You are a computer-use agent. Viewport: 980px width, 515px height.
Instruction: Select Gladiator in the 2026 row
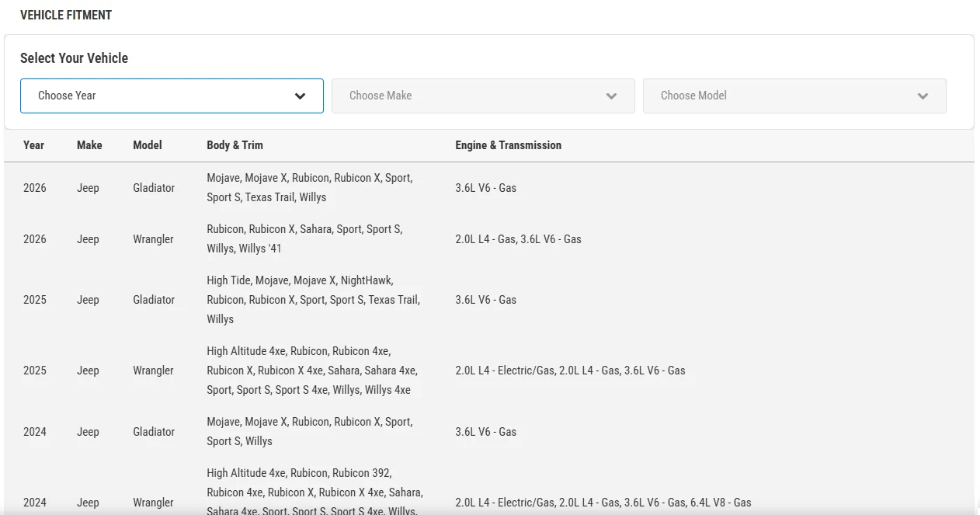coord(154,188)
